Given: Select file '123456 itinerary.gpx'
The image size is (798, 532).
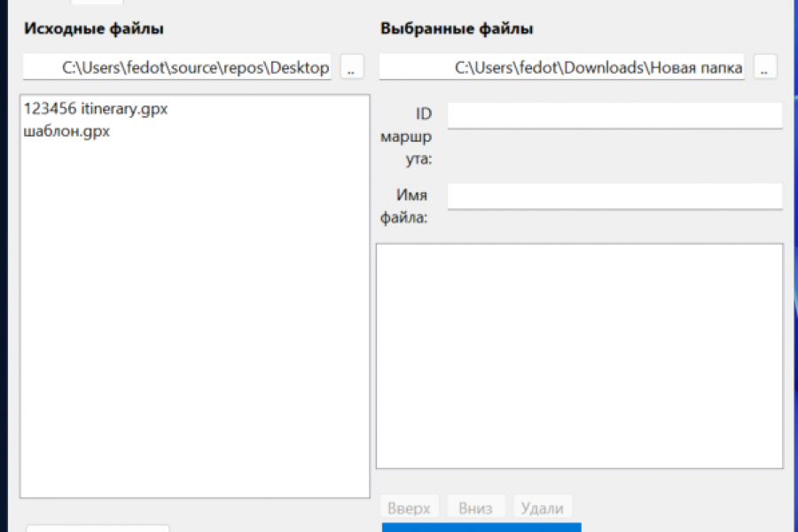Looking at the screenshot, I should [x=96, y=109].
